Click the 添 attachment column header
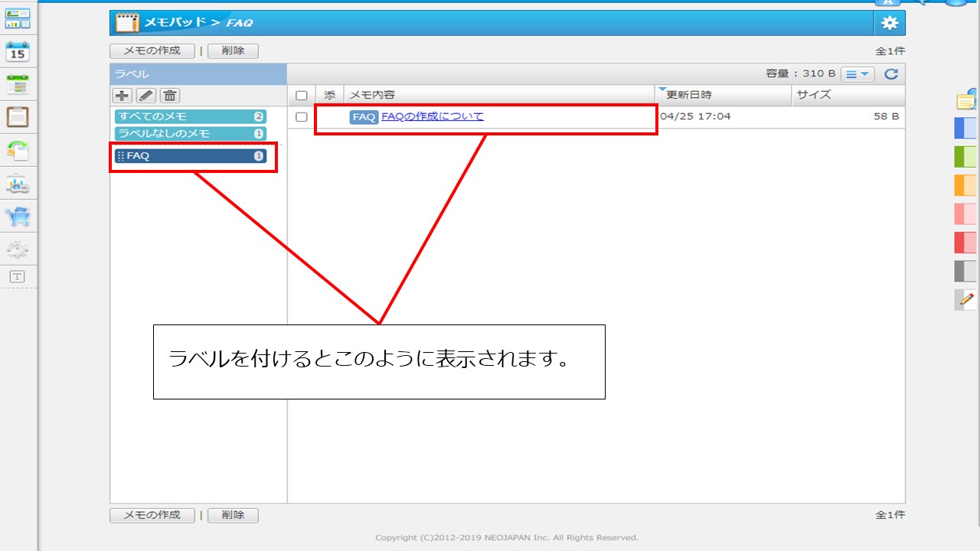Viewport: 980px width, 551px height. 330,95
